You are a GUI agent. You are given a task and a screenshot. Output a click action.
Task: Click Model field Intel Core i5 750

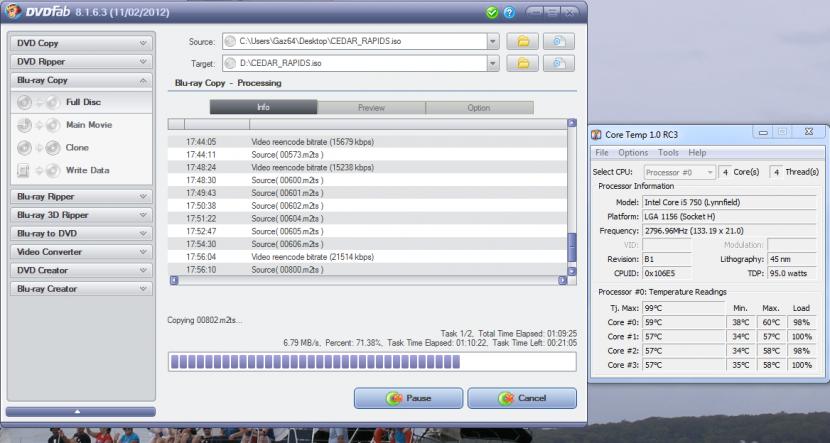(x=729, y=202)
